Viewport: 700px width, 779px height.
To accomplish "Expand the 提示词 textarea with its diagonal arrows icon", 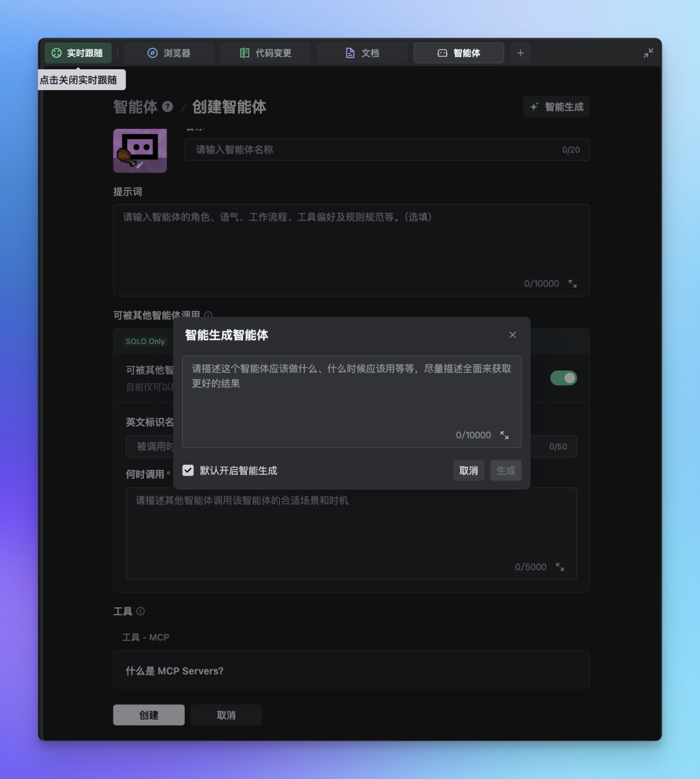I will (571, 283).
